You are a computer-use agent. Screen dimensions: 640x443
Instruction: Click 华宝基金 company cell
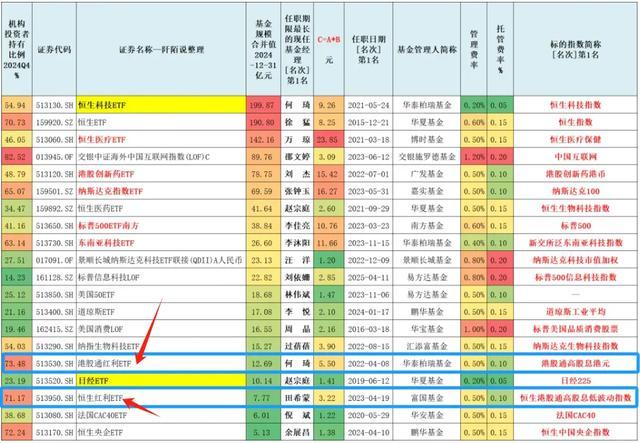(427, 329)
